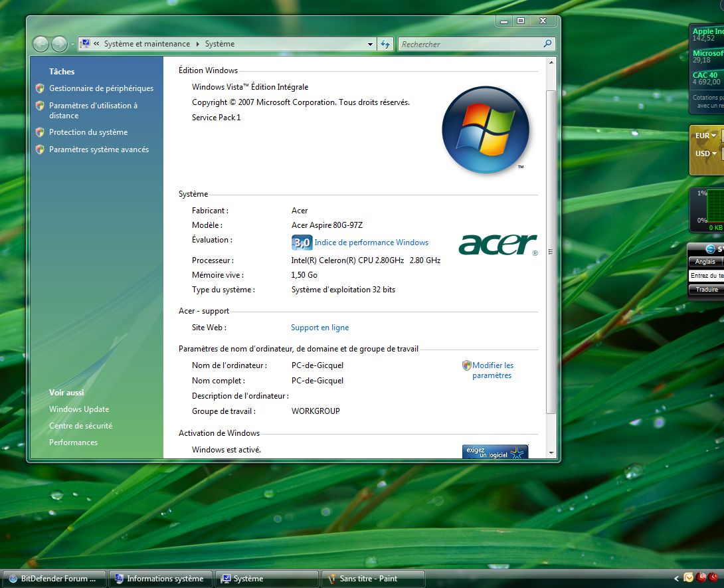
Task: Click the Rechercher search field
Action: coord(470,45)
